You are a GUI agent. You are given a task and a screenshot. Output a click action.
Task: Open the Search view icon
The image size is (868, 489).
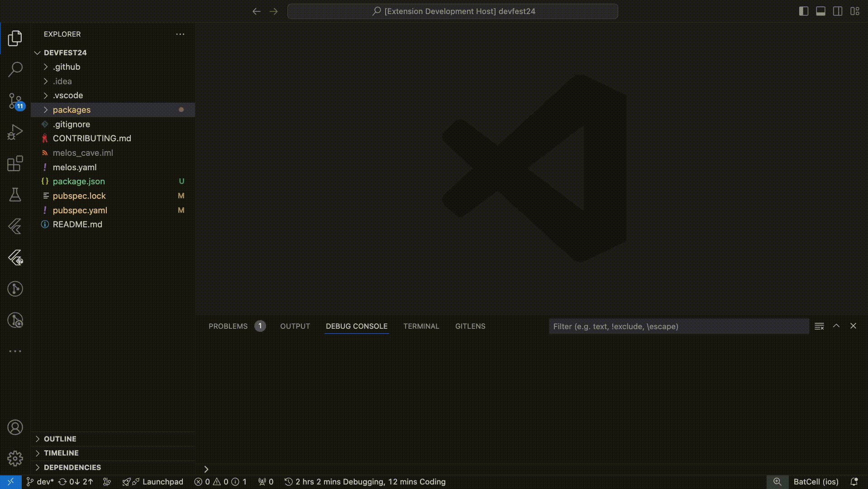pyautogui.click(x=15, y=69)
